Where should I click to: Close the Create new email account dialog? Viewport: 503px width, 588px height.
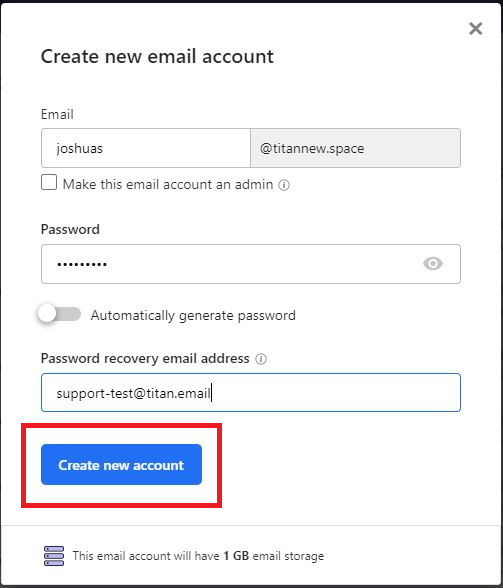[475, 28]
